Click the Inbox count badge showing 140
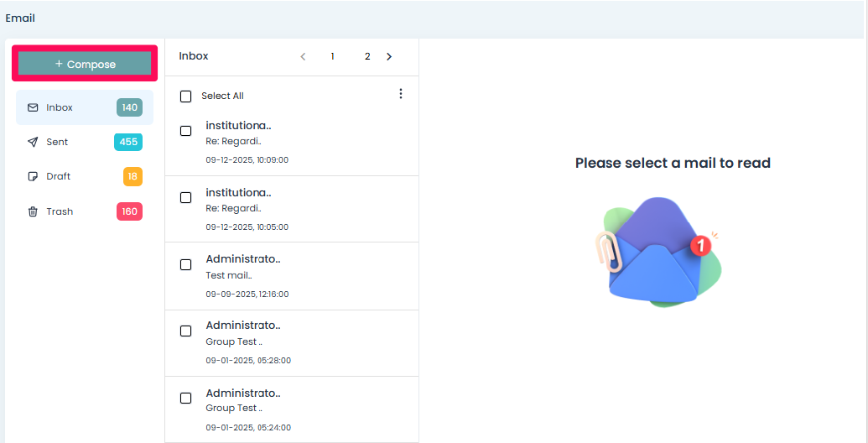Image resolution: width=868 pixels, height=443 pixels. pos(129,107)
